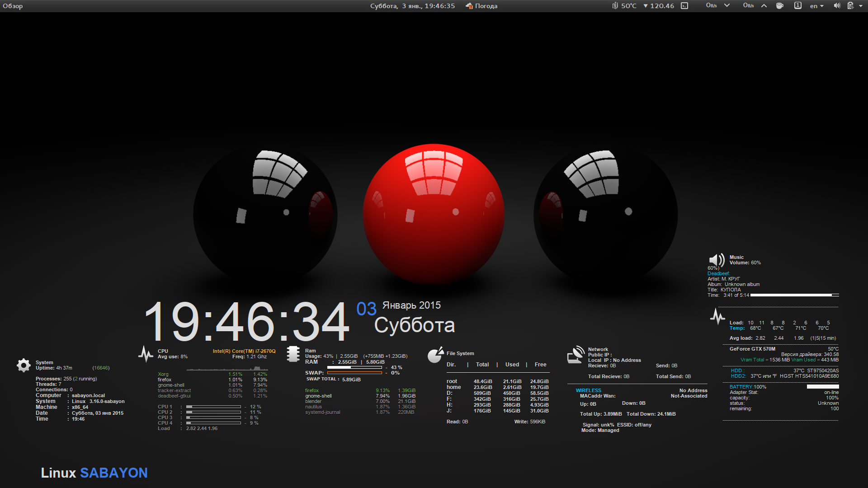
Task: Open the workspace indicator showing 1
Action: point(798,6)
